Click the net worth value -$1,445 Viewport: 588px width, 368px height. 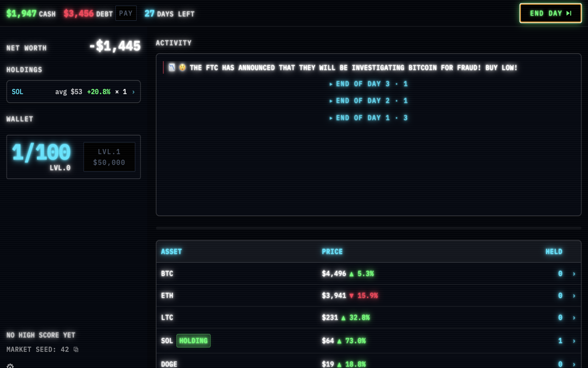pos(115,46)
